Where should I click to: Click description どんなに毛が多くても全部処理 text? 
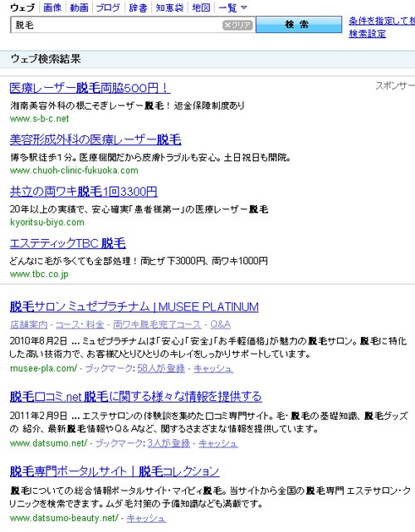(139, 261)
